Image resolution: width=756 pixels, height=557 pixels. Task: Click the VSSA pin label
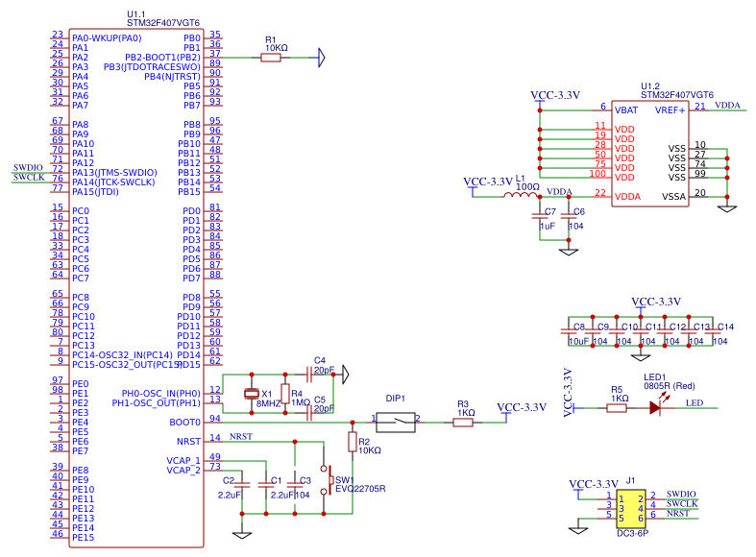click(673, 197)
